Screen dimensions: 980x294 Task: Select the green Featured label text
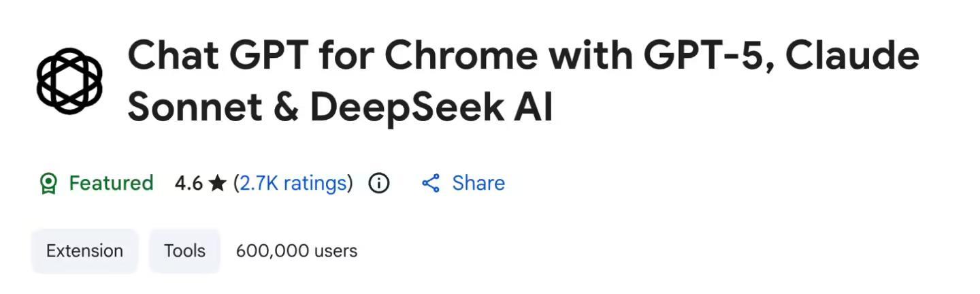pos(111,183)
